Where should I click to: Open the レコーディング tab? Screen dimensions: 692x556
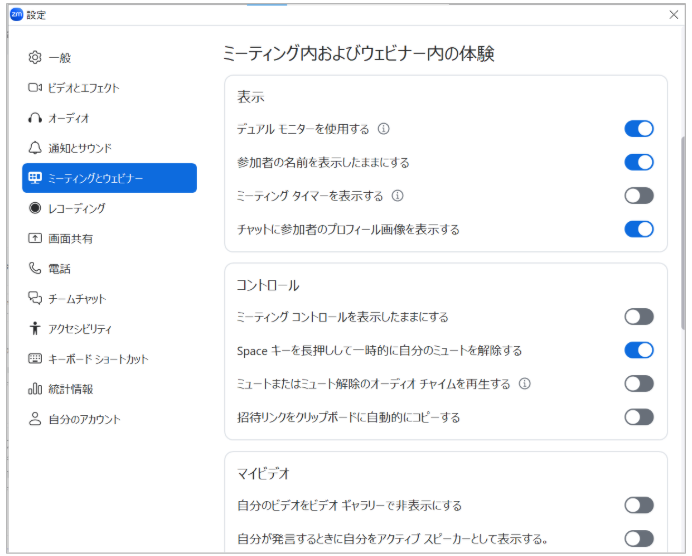pos(109,208)
